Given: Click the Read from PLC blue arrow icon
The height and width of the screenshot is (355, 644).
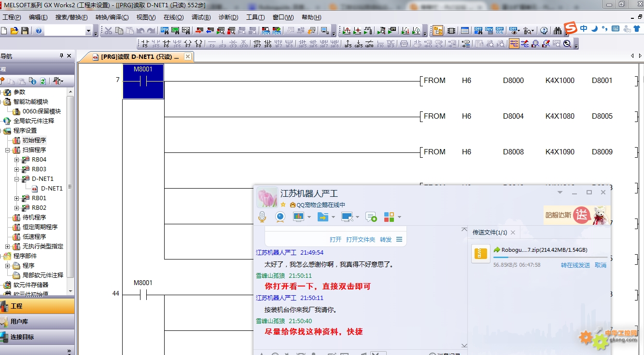Looking at the screenshot, I should coord(210,31).
